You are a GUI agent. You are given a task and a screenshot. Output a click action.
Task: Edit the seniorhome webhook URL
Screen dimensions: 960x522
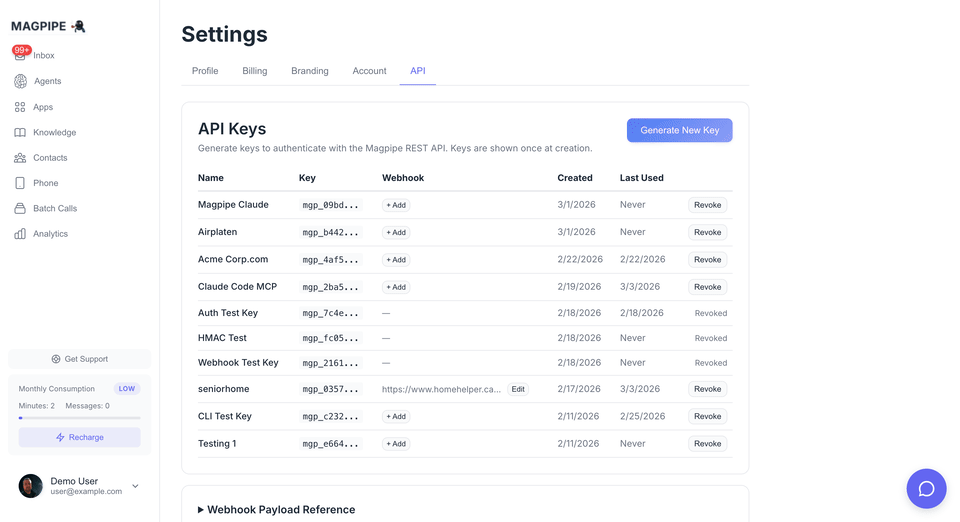pos(518,389)
